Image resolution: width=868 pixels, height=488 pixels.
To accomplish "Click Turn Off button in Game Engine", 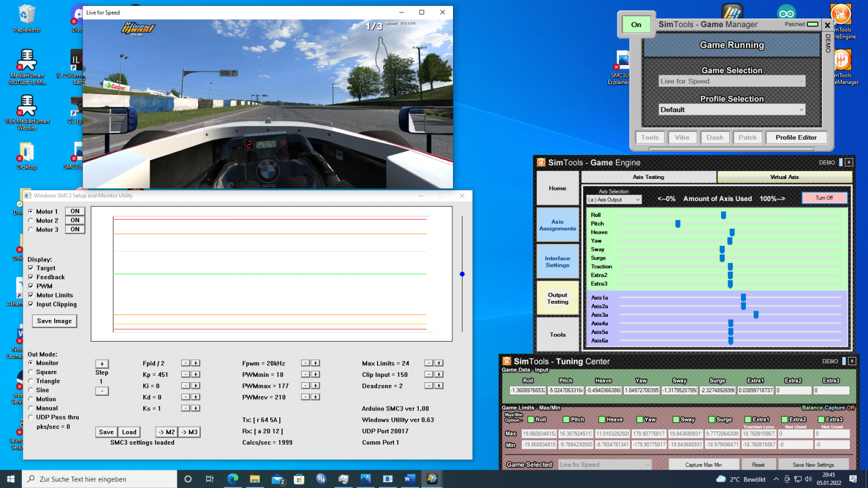I will [x=824, y=198].
